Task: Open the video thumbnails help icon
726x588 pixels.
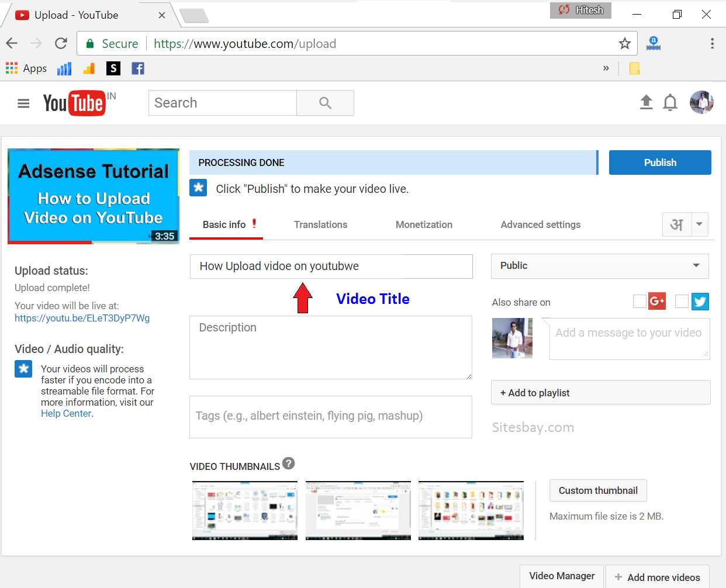Action: pyautogui.click(x=289, y=464)
